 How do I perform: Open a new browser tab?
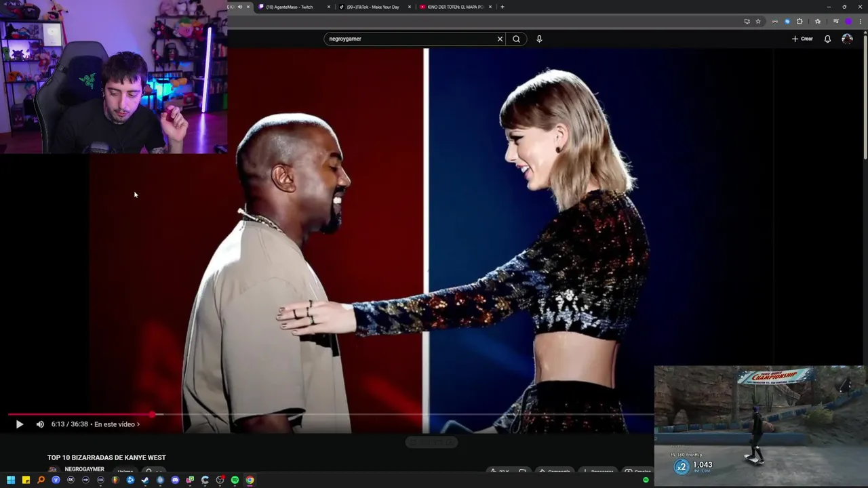[x=502, y=7]
